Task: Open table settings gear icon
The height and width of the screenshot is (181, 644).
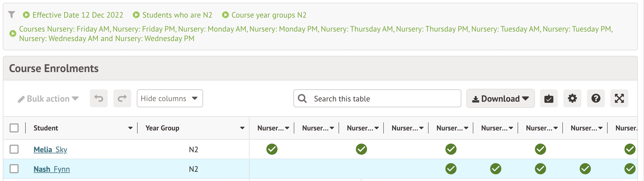Action: point(572,98)
